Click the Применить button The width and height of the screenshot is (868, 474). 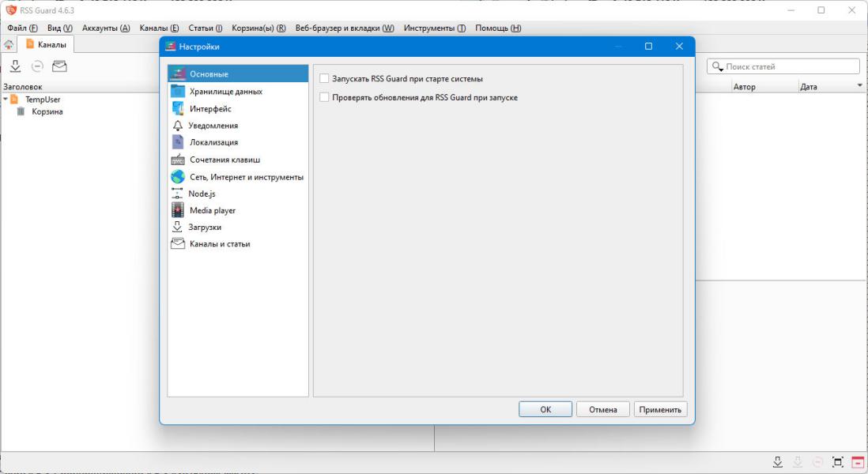660,409
